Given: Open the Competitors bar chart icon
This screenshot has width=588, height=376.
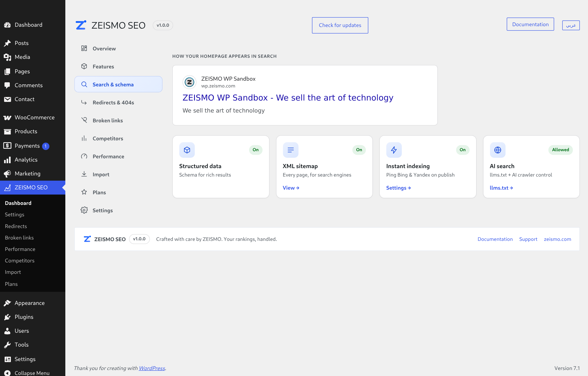Looking at the screenshot, I should tap(84, 138).
